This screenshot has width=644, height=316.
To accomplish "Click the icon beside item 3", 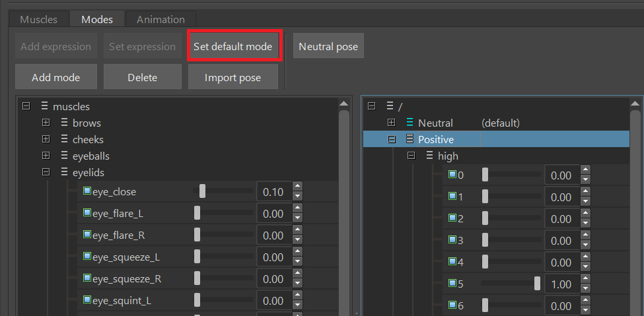I will 452,240.
